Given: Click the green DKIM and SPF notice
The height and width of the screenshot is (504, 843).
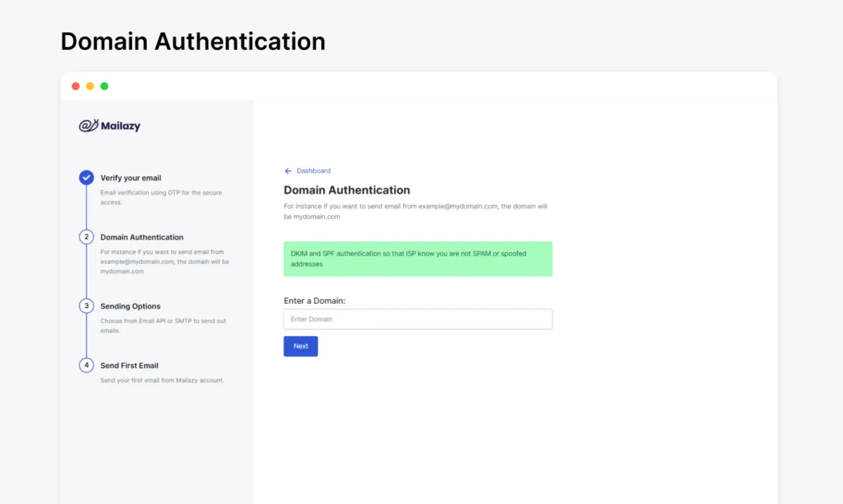Looking at the screenshot, I should pyautogui.click(x=418, y=259).
